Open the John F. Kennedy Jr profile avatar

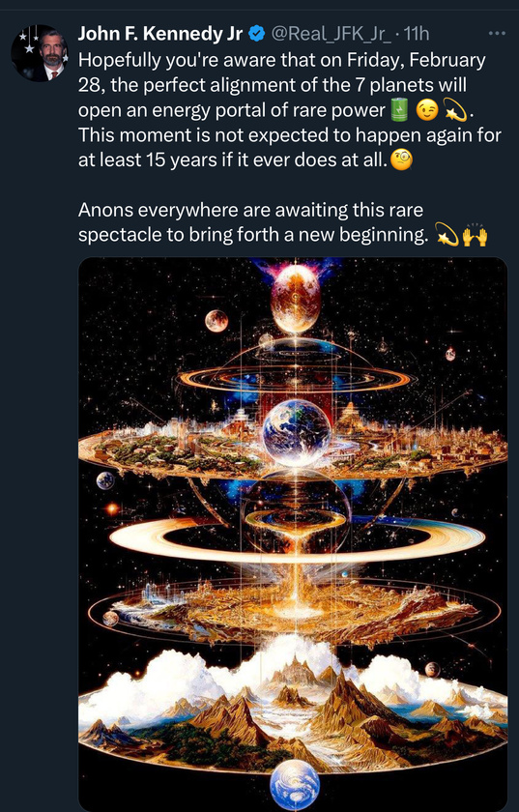pyautogui.click(x=40, y=53)
